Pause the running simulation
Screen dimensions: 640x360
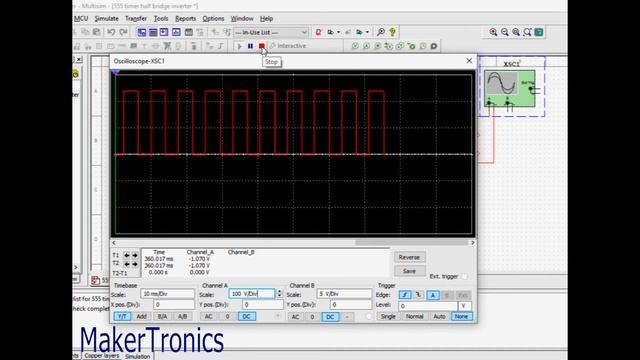(250, 46)
